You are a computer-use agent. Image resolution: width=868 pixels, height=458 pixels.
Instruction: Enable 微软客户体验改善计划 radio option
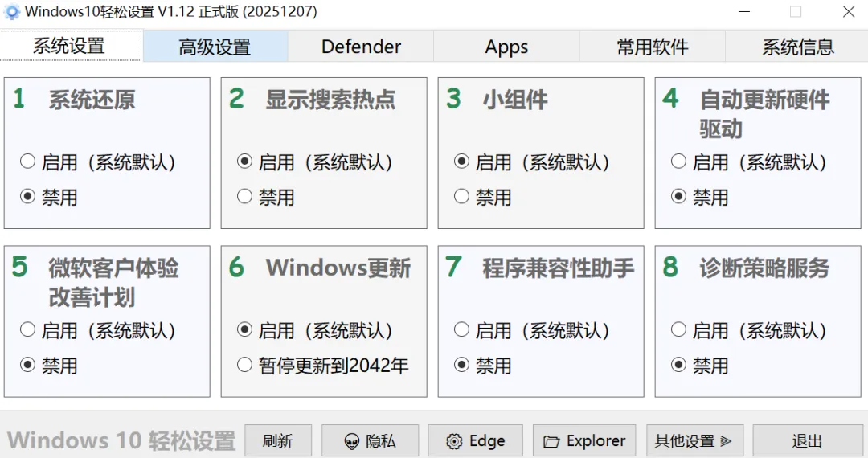pyautogui.click(x=28, y=330)
